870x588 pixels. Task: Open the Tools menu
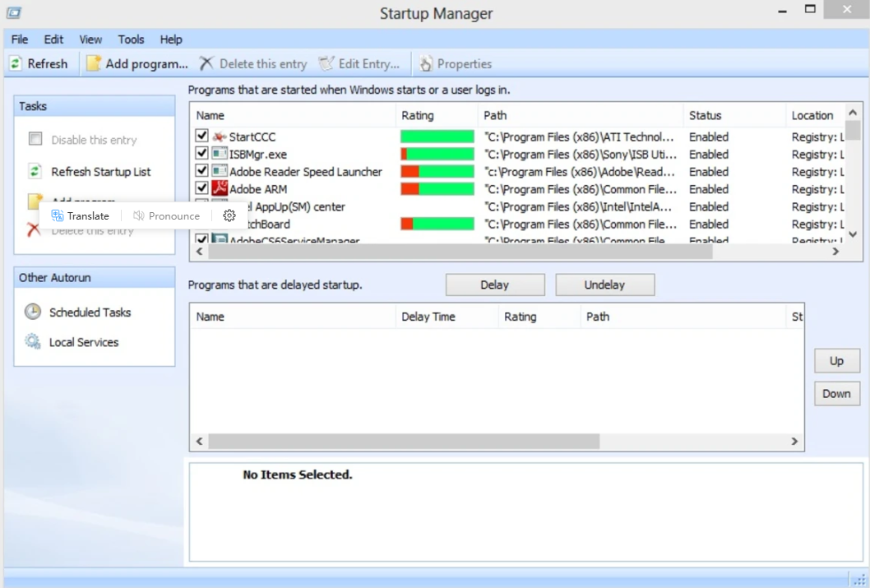[x=131, y=39]
